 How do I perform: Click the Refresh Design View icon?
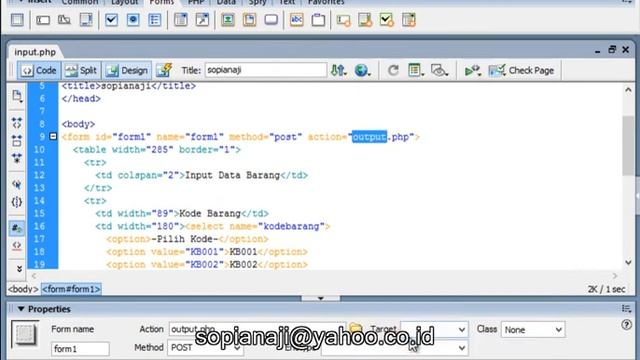pyautogui.click(x=393, y=70)
